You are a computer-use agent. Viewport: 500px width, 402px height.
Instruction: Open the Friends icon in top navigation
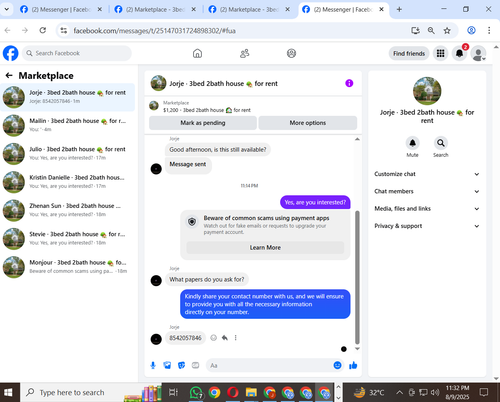point(244,53)
